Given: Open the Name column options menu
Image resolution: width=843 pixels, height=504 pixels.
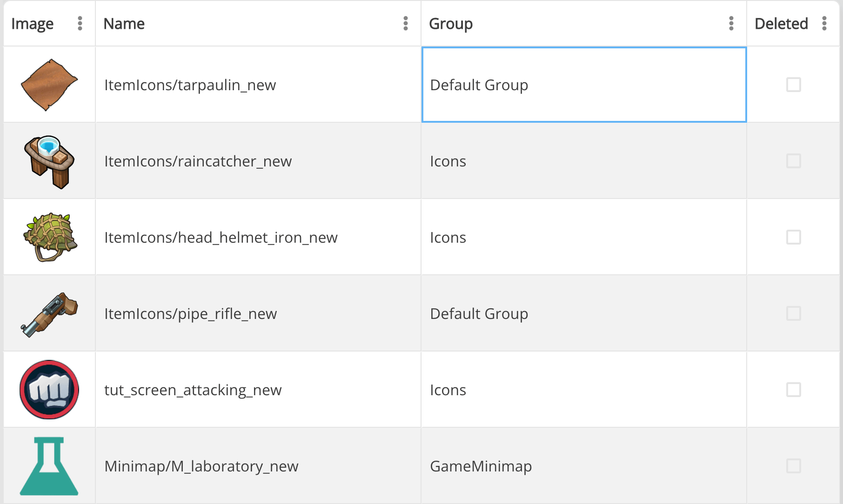Looking at the screenshot, I should (406, 24).
